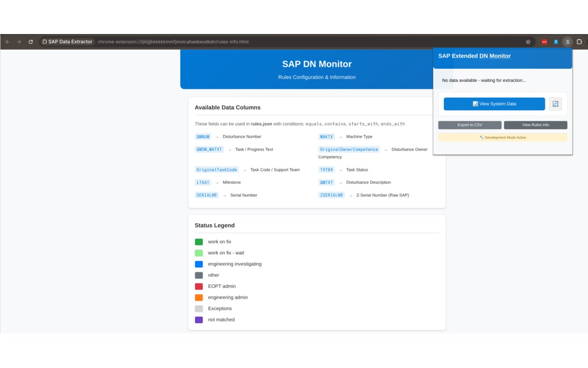The height and width of the screenshot is (368, 588).
Task: Click the 'Machine Type' description text
Action: point(359,137)
